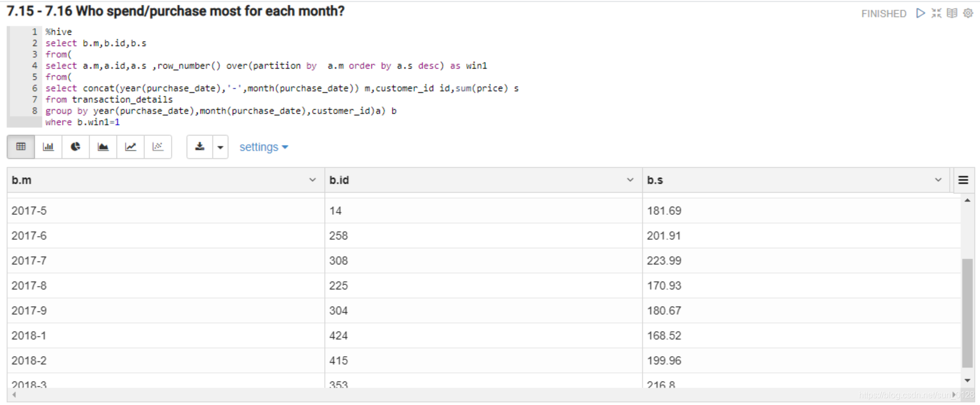Click the b.s column header
This screenshot has height=405, width=980.
(x=797, y=180)
